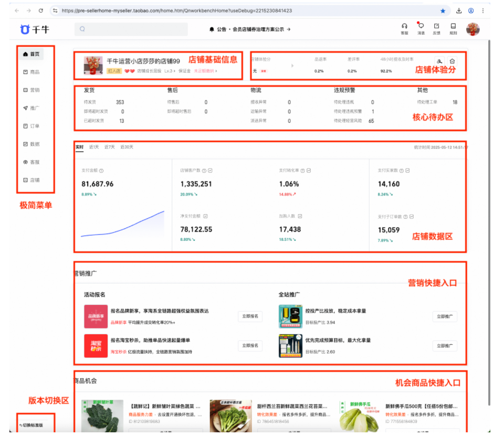Click the trend chart icon next to 店铺客户数

[210, 171]
